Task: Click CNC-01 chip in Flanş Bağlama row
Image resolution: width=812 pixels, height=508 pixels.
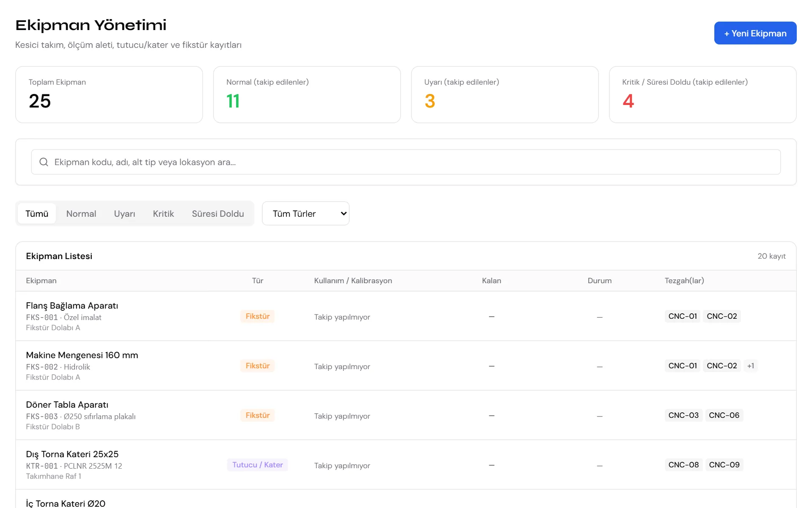Action: point(683,316)
